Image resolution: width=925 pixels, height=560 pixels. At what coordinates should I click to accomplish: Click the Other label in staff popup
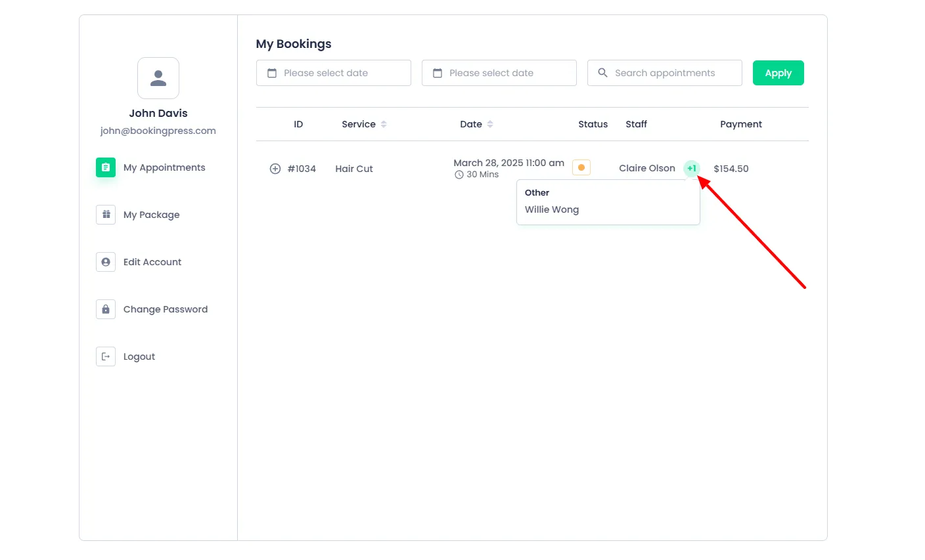coord(537,192)
